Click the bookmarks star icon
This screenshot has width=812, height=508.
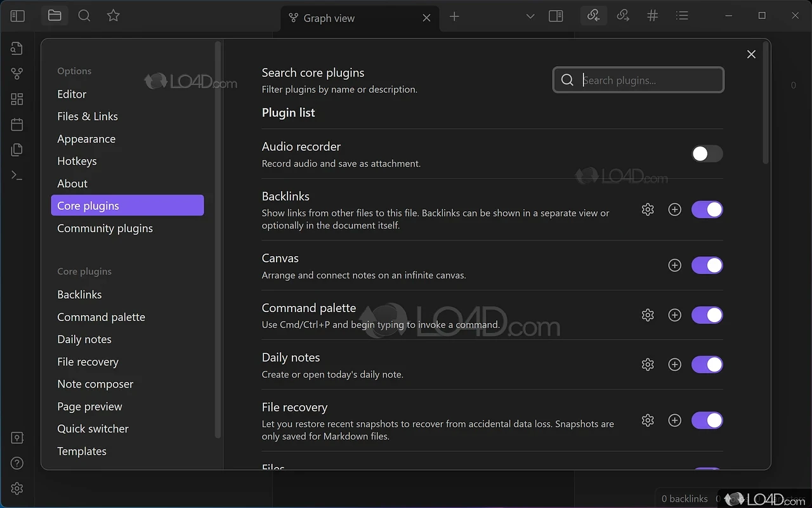(114, 16)
